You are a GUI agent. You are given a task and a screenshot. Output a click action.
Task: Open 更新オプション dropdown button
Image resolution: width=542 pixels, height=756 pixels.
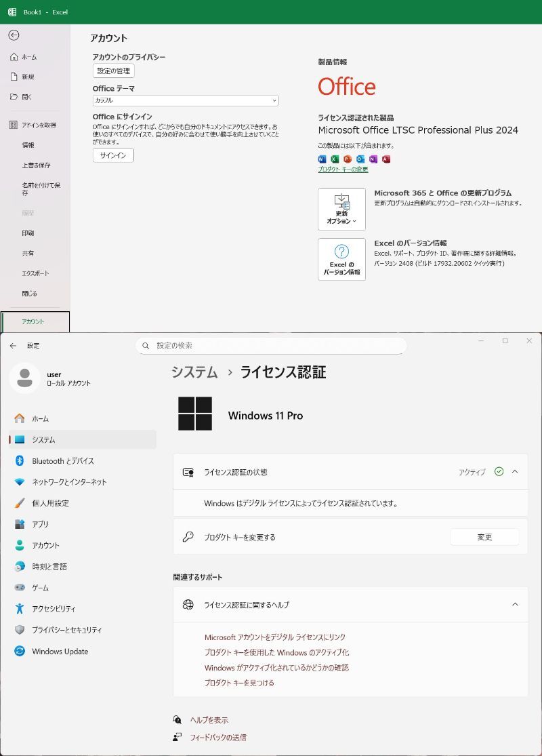point(341,210)
